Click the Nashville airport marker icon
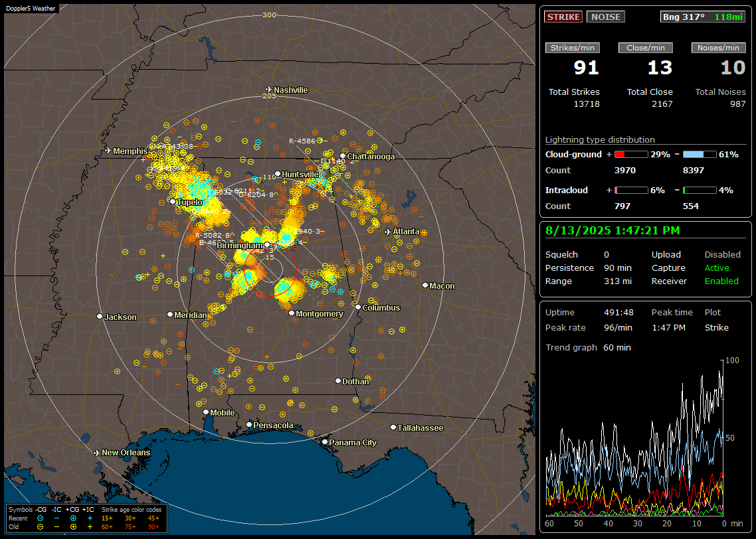Viewport: 756px width, 539px height. coord(269,90)
